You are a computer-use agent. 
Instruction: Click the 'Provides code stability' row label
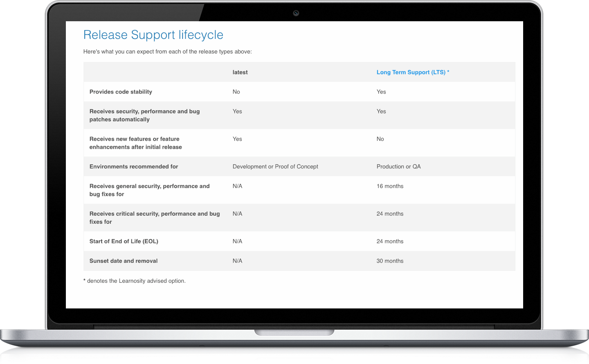[121, 92]
